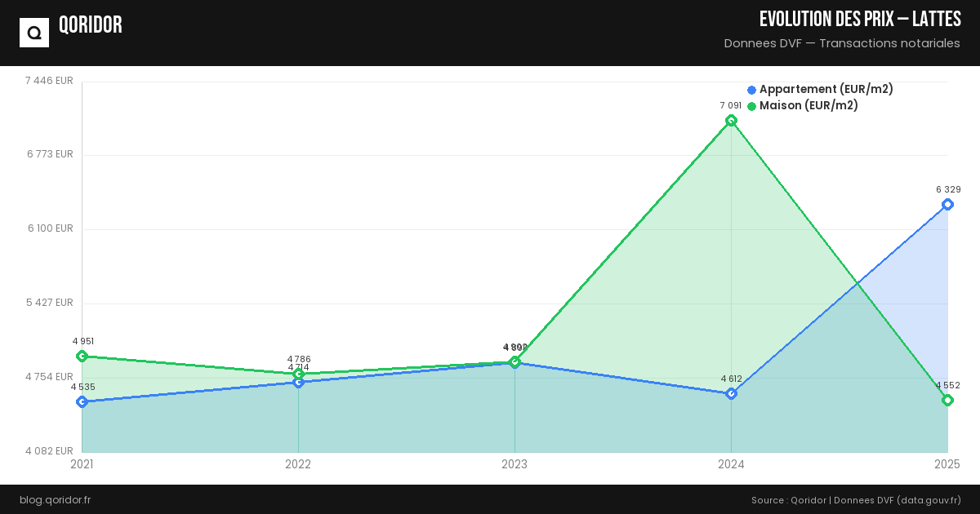This screenshot has height=514, width=980.
Task: Click the Maison 4 552 marker for 2025
Action: 947,400
